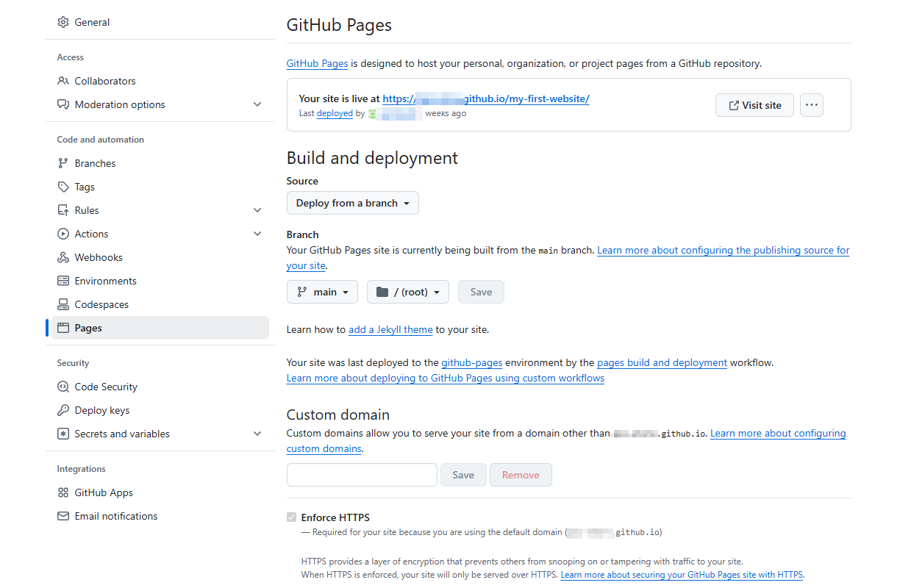Viewport: 911px width, 588px height.
Task: Click inside the custom domain input field
Action: pyautogui.click(x=362, y=474)
